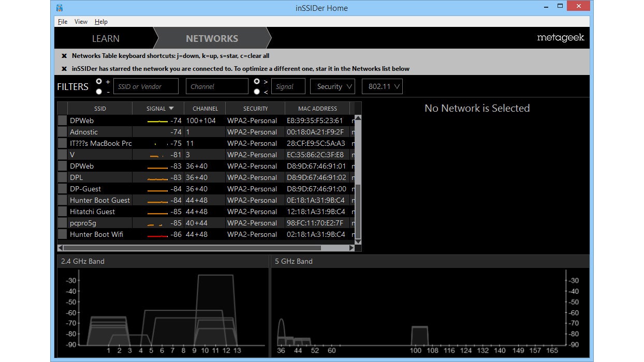The height and width of the screenshot is (362, 644).
Task: Select the greater-than signal radio
Action: [257, 82]
